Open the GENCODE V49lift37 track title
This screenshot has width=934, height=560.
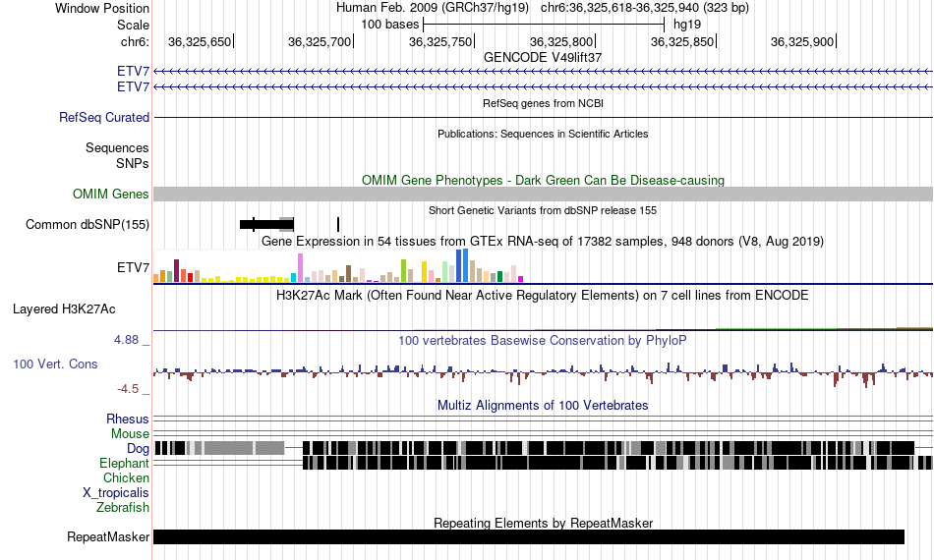543,57
